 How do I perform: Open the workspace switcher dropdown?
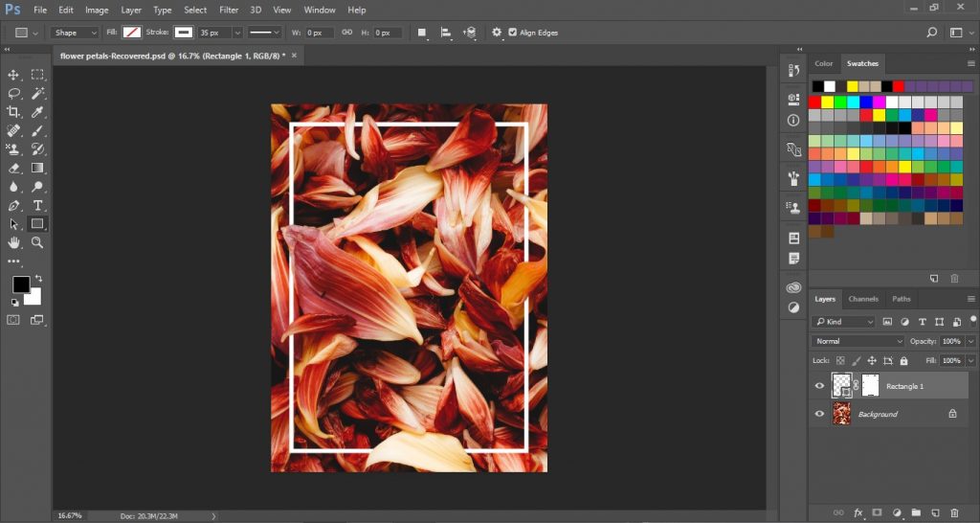pyautogui.click(x=959, y=33)
